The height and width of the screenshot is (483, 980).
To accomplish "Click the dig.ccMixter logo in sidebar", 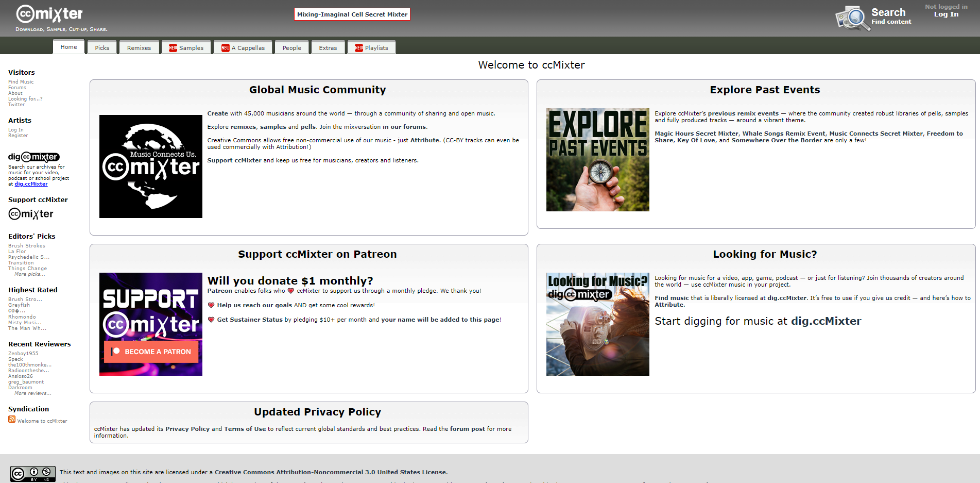I will (34, 157).
